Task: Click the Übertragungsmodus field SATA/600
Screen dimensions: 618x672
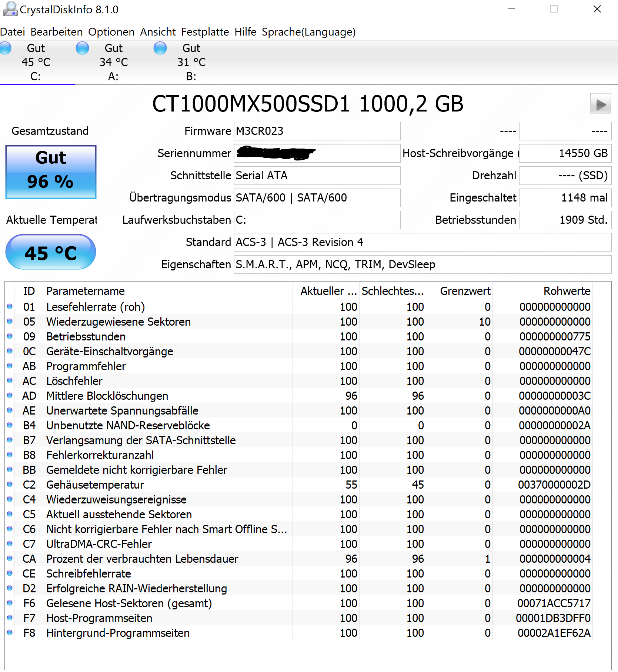Action: [x=317, y=198]
